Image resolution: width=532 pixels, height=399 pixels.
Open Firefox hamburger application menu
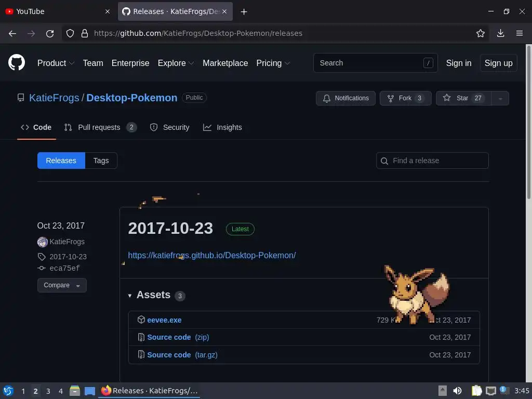(x=520, y=33)
